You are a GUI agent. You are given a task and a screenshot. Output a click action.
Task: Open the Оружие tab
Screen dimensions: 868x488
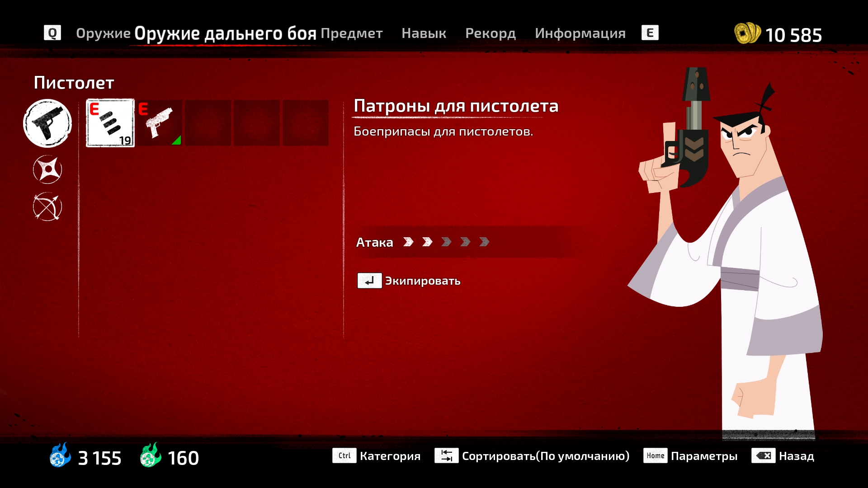tap(103, 33)
